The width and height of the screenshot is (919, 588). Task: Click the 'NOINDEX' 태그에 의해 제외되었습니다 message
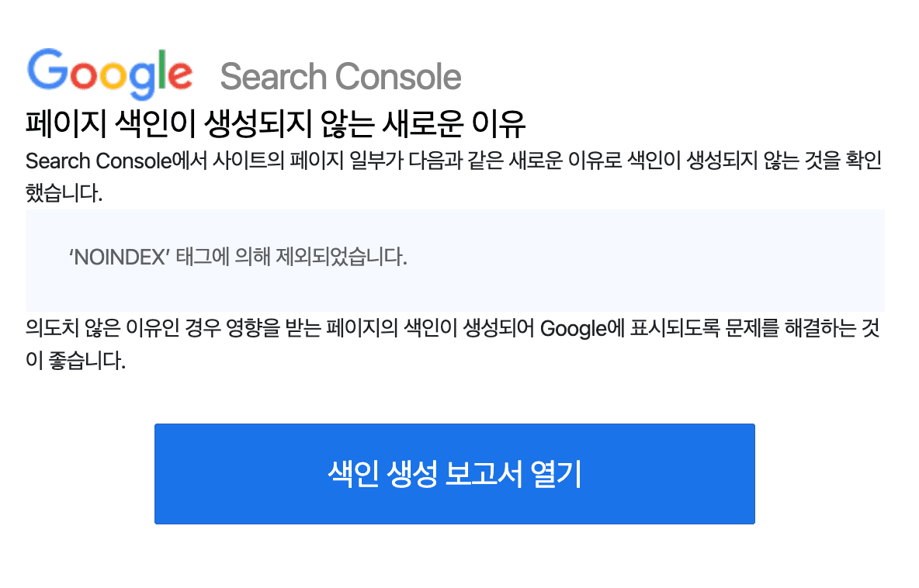point(238,257)
